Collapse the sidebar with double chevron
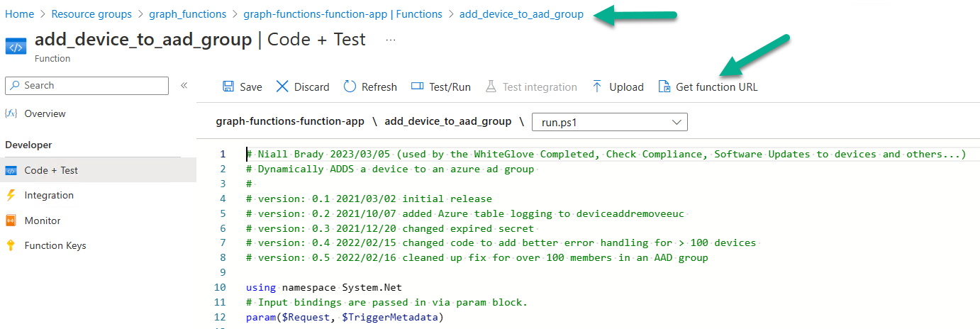This screenshot has height=329, width=980. tap(184, 85)
